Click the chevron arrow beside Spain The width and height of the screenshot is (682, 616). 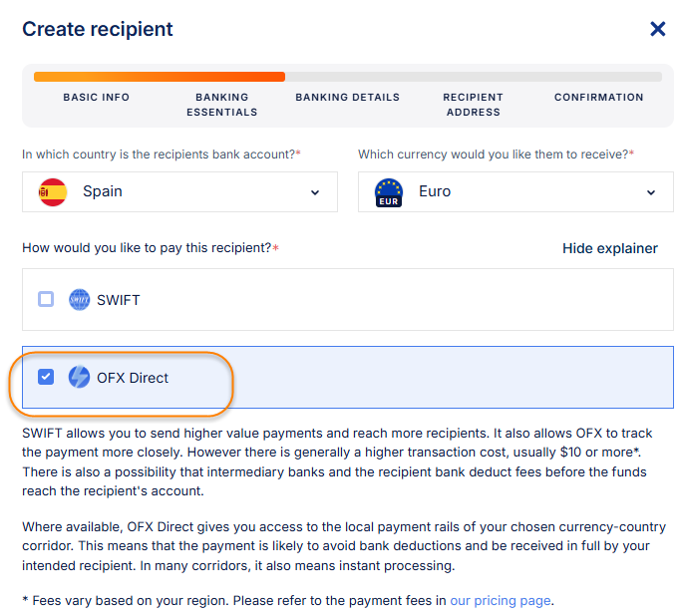pyautogui.click(x=315, y=192)
